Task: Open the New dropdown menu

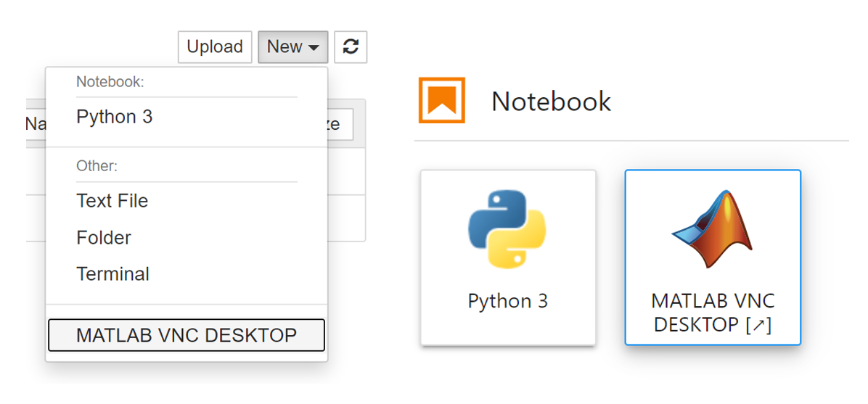Action: (292, 47)
